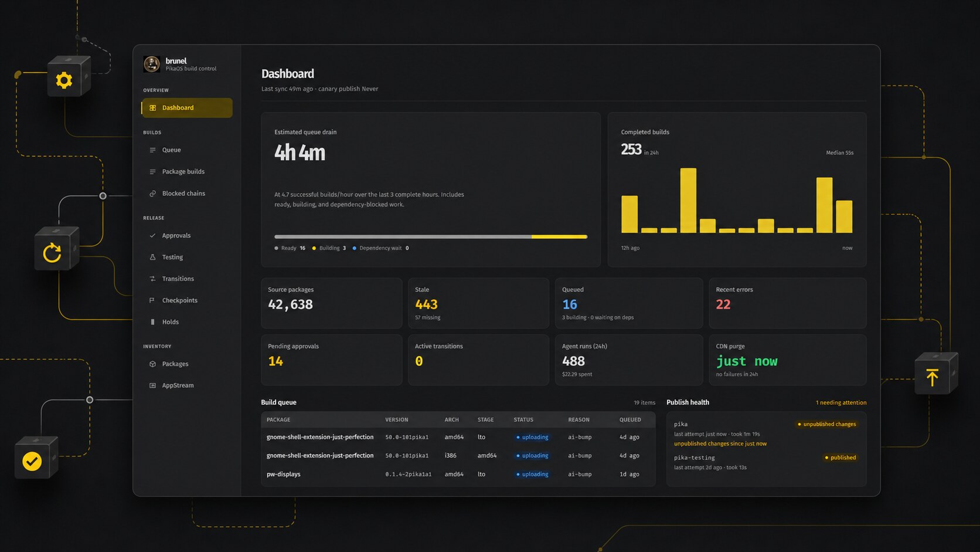Click the Transitions arrows icon
Screen dimensions: 980x552
tap(152, 279)
